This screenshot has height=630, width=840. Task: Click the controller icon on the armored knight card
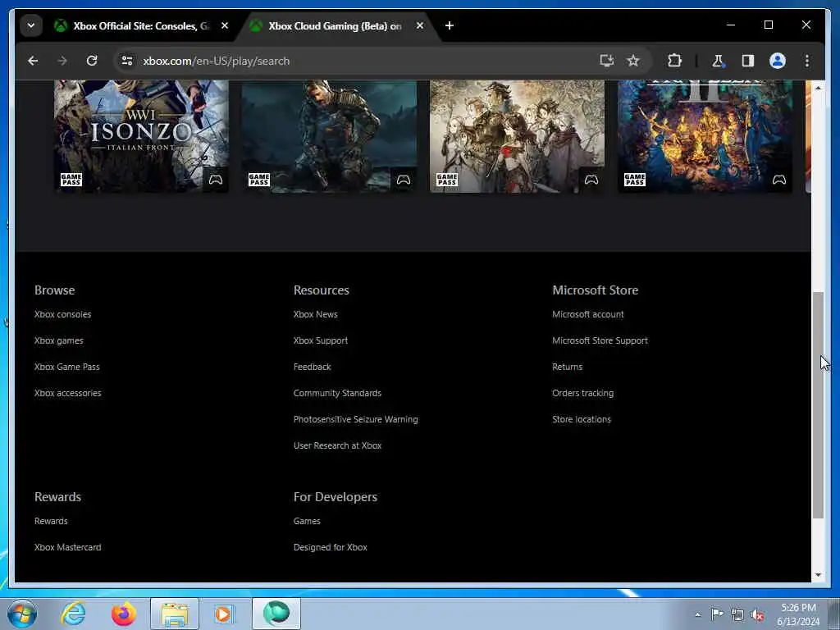click(x=404, y=180)
